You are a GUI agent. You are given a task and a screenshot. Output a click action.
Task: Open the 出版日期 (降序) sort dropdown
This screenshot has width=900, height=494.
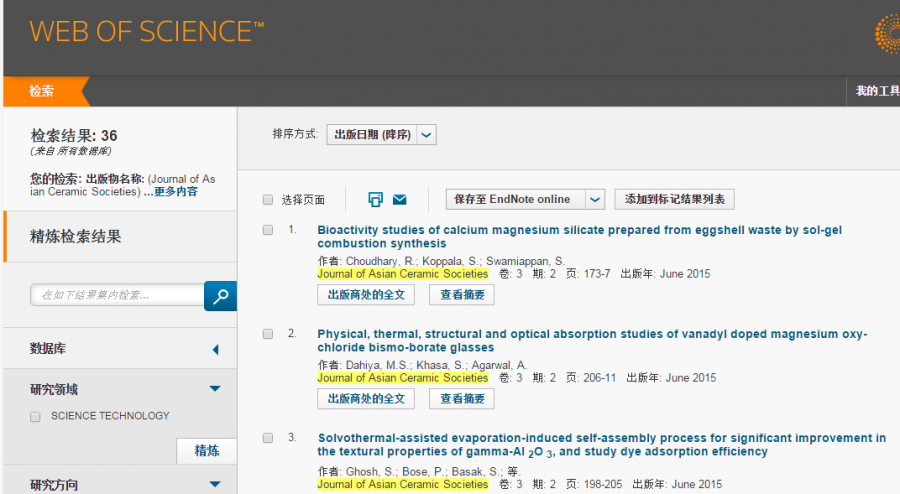tap(381, 134)
